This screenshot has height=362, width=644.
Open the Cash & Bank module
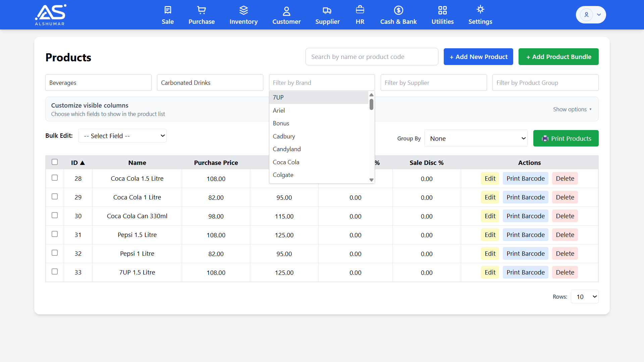tap(398, 15)
